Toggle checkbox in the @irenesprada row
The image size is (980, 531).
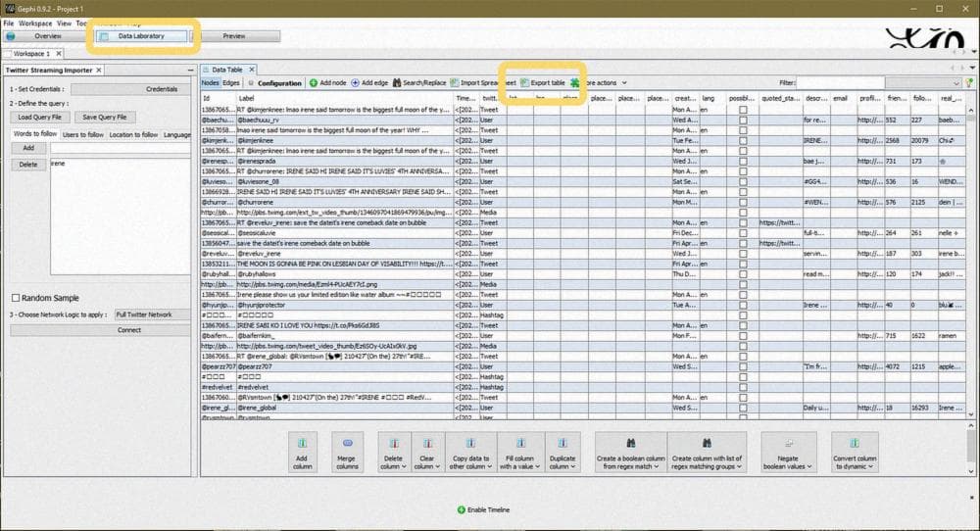pyautogui.click(x=743, y=162)
